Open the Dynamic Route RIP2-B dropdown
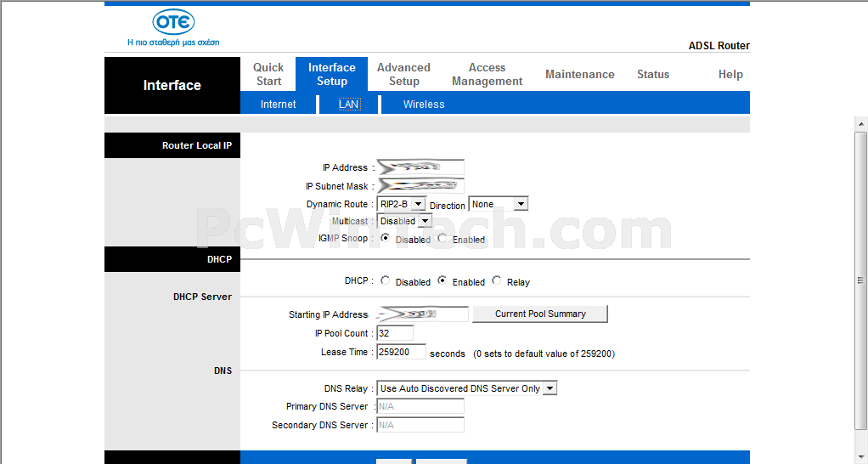Image resolution: width=868 pixels, height=464 pixels. point(401,204)
